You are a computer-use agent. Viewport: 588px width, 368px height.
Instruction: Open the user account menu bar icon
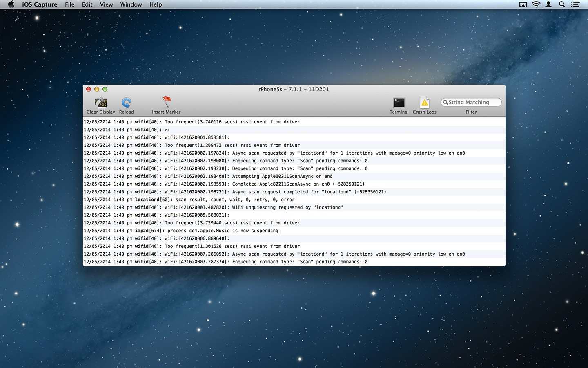[x=549, y=4]
